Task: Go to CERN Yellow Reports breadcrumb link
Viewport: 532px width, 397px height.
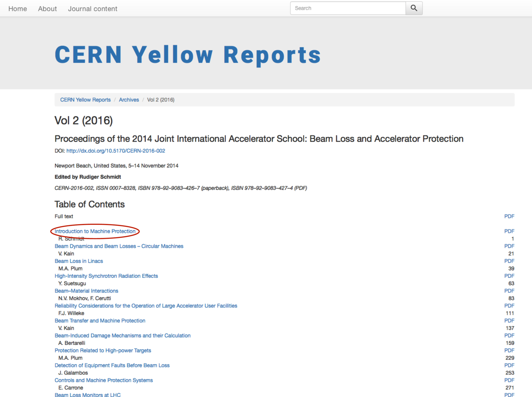Action: 85,100
